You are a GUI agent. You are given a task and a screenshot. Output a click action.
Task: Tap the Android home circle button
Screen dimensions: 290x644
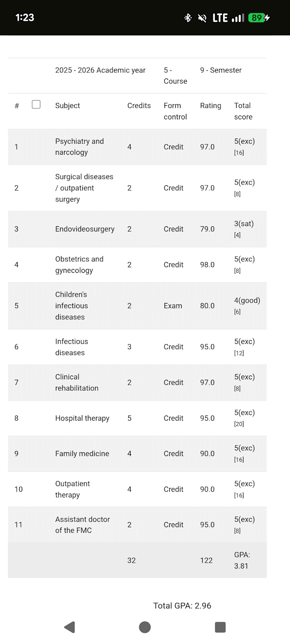click(145, 627)
